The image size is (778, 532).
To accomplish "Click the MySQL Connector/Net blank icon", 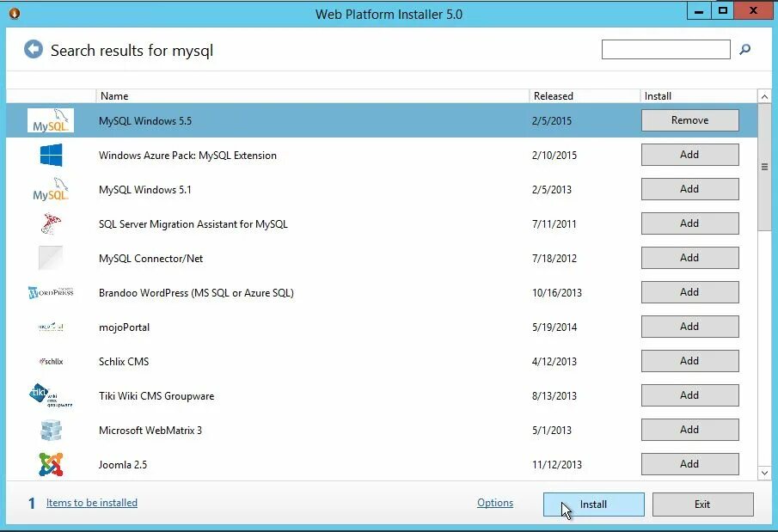I will coord(51,258).
